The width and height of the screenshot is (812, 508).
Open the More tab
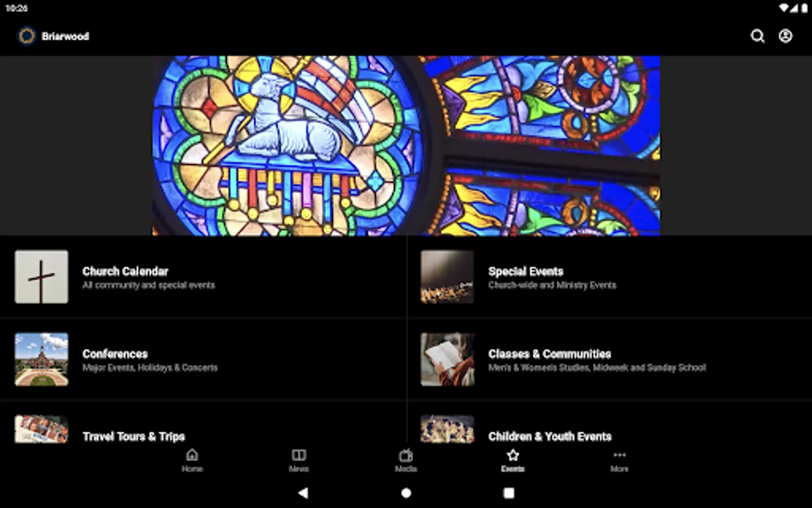click(x=619, y=460)
